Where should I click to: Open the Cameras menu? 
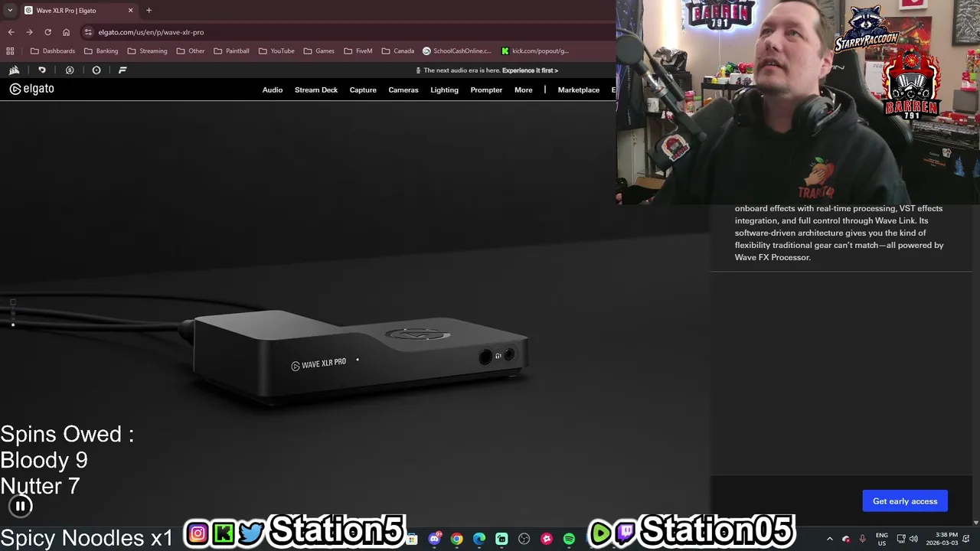pos(403,90)
